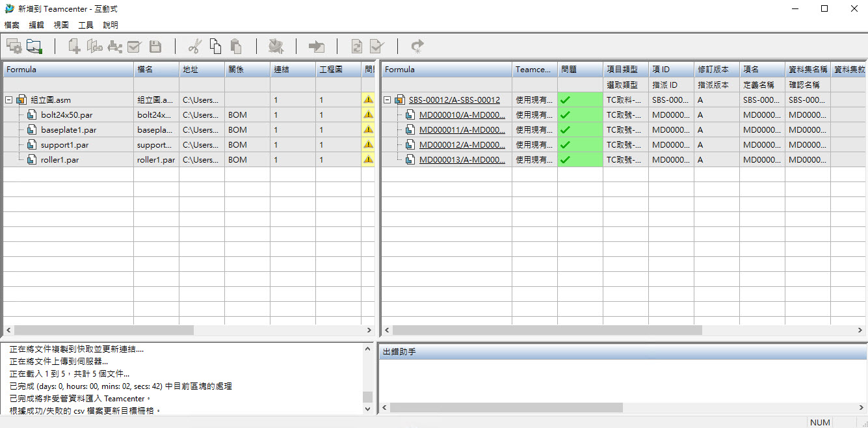The image size is (868, 428).
Task: Click the document with checkmark toolbar icon
Action: 377,46
